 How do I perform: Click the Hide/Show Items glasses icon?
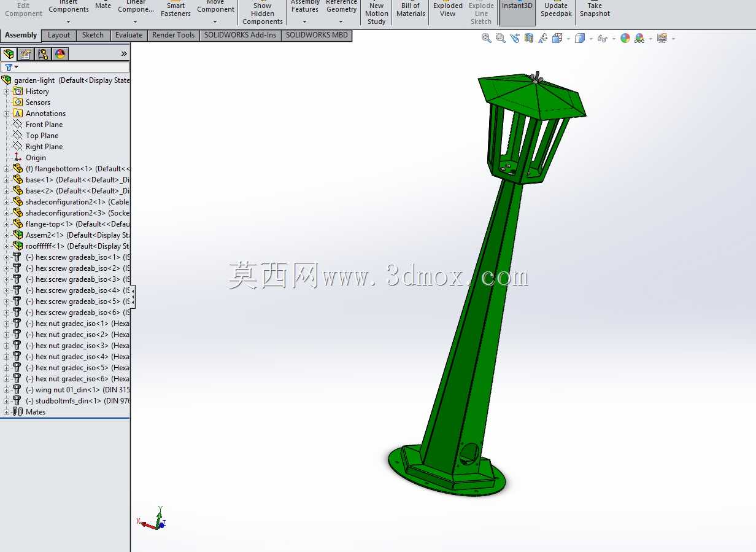pyautogui.click(x=602, y=38)
